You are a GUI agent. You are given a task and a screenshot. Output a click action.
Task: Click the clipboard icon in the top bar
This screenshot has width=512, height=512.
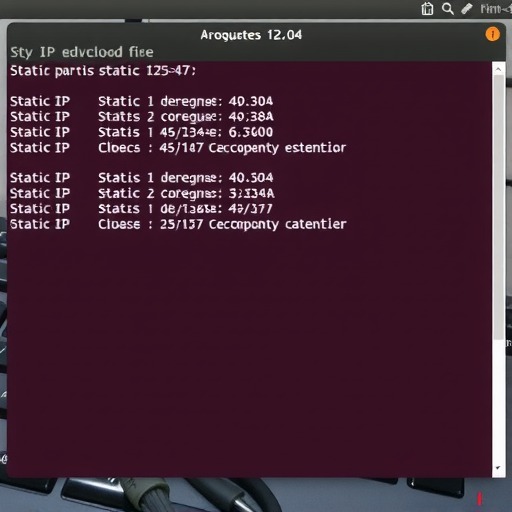427,9
